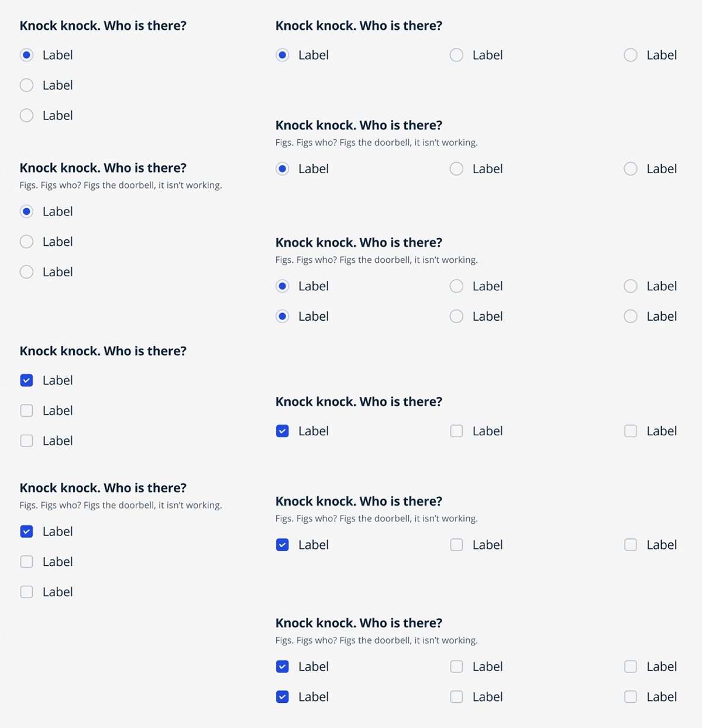Select rightmost radio in single-row radio group with description

pos(631,169)
